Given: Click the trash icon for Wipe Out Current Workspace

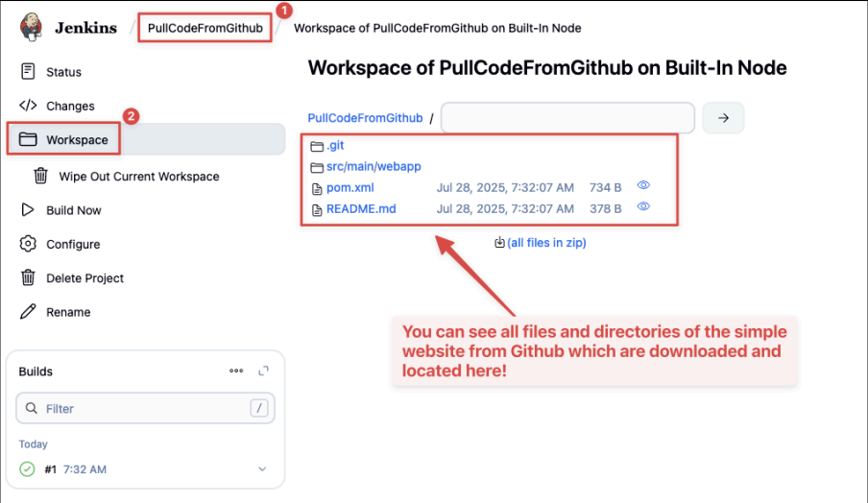Looking at the screenshot, I should pyautogui.click(x=40, y=176).
